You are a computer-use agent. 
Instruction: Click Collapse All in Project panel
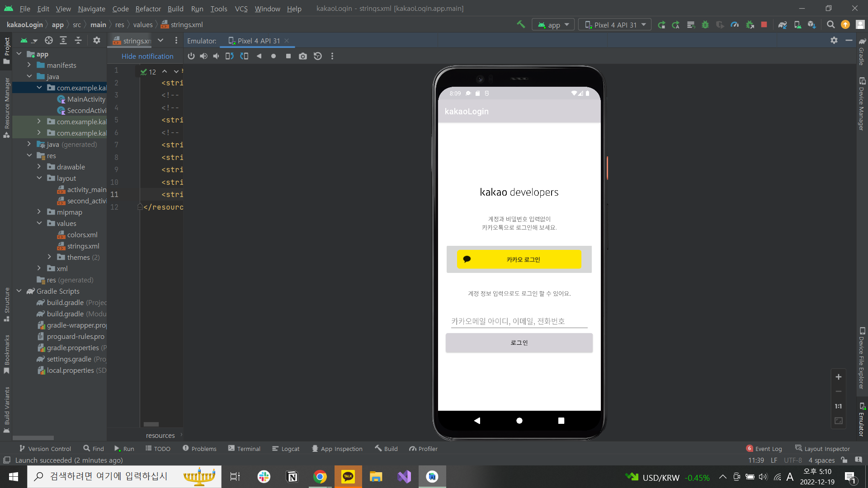[78, 41]
